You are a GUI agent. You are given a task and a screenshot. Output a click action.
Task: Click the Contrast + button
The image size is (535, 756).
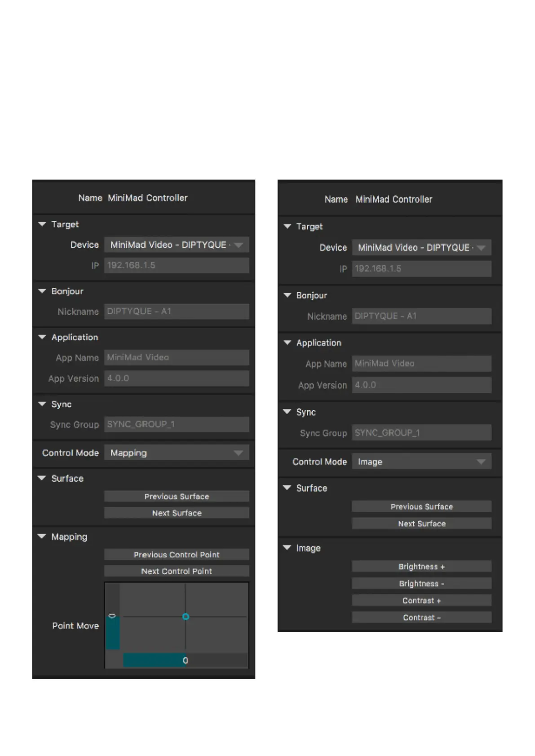421,601
